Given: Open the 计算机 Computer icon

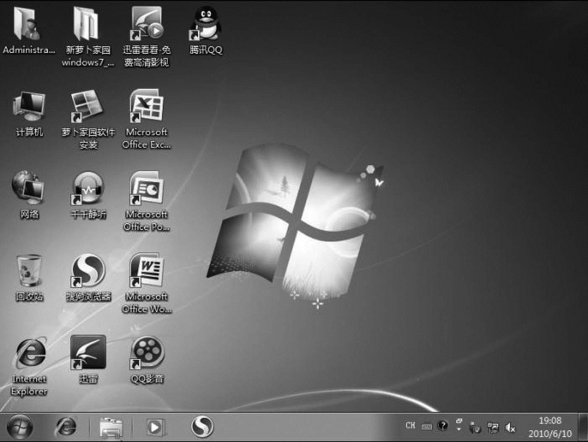Looking at the screenshot, I should (x=29, y=113).
